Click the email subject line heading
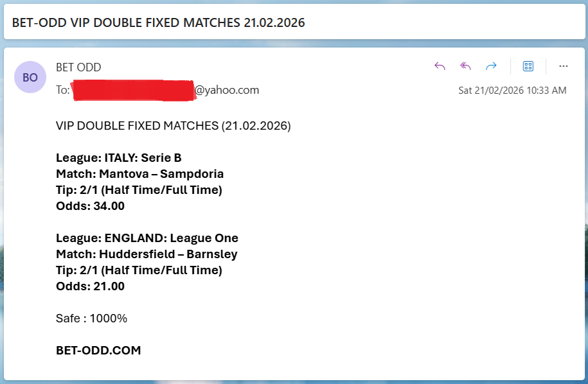This screenshot has width=588, height=384. pos(159,23)
